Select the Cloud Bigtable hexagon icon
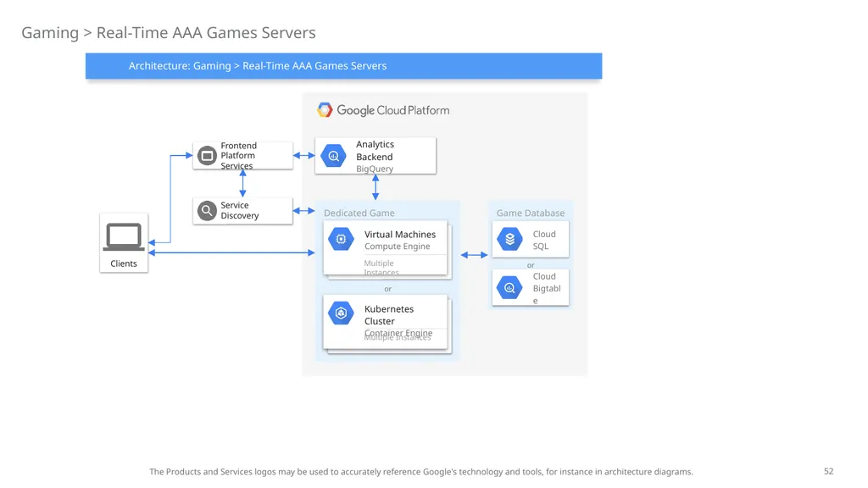The width and height of the screenshot is (868, 488). [509, 288]
